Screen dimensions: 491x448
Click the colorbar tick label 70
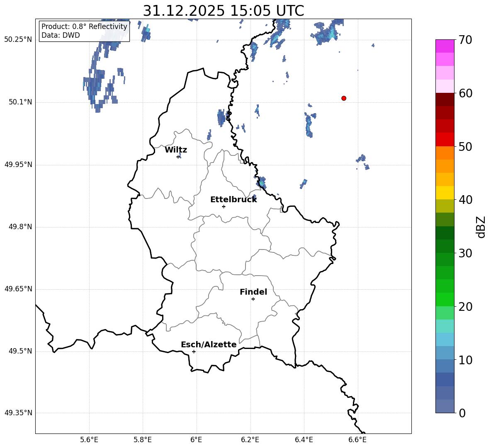coord(465,40)
